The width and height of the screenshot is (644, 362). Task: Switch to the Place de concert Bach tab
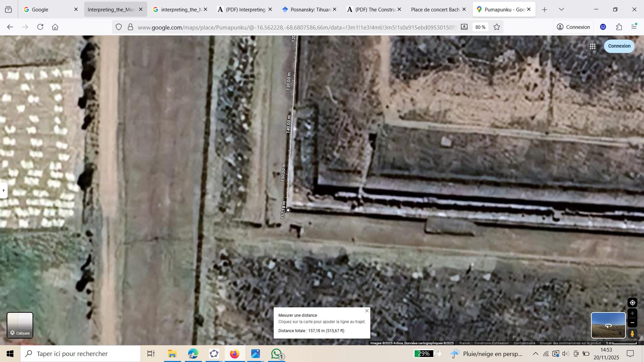[435, 9]
